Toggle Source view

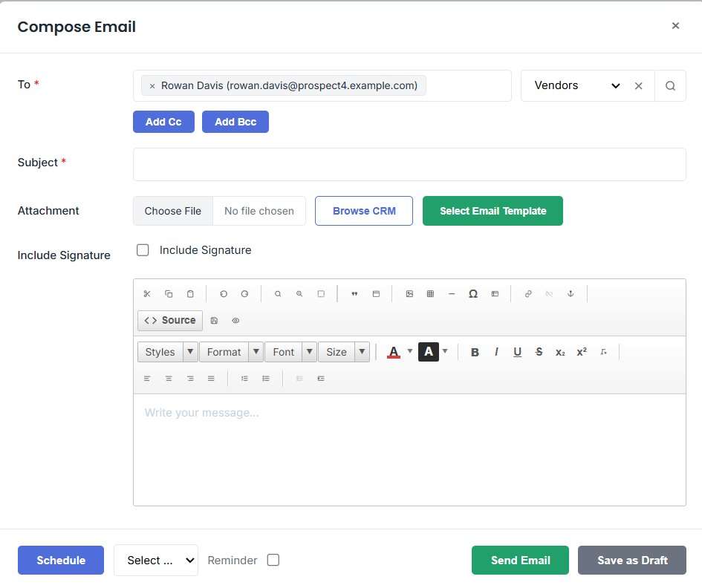click(170, 321)
